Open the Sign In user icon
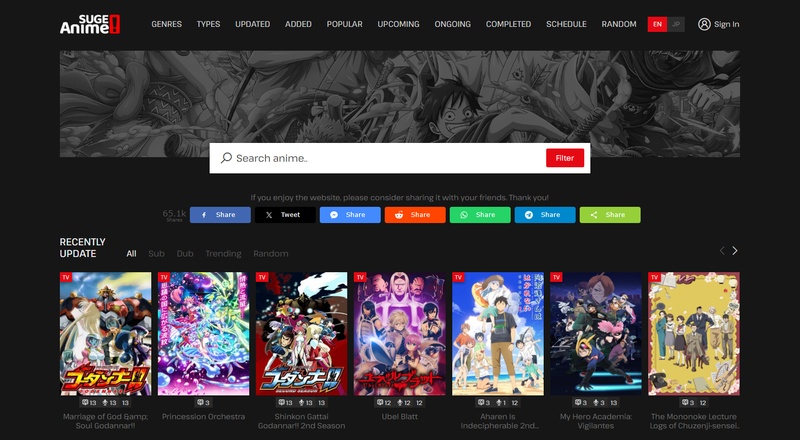 click(704, 24)
